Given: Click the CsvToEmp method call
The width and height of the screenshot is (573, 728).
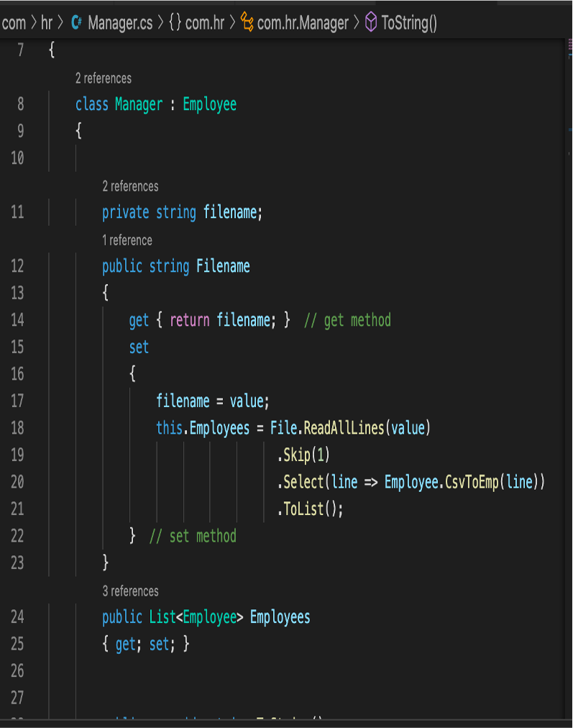Looking at the screenshot, I should pos(471,482).
